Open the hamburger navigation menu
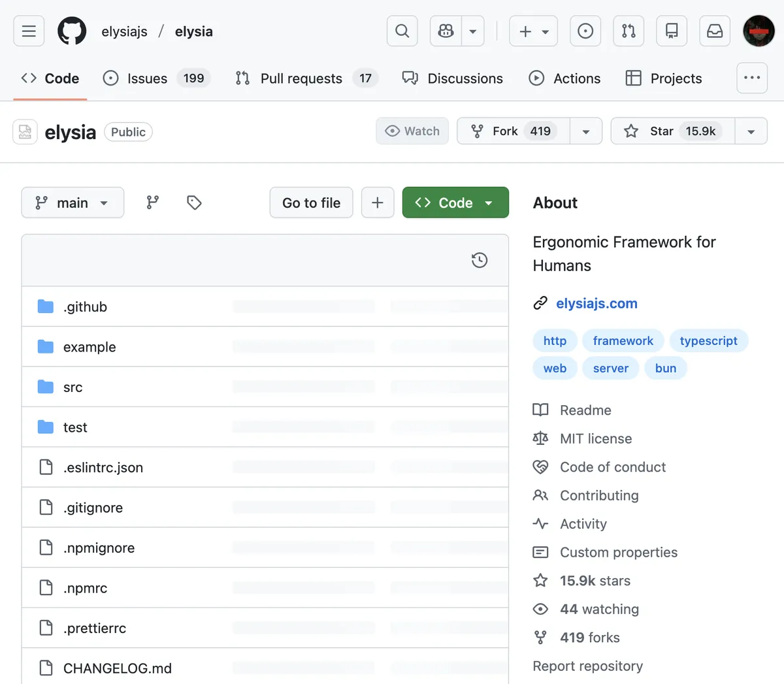 point(29,31)
